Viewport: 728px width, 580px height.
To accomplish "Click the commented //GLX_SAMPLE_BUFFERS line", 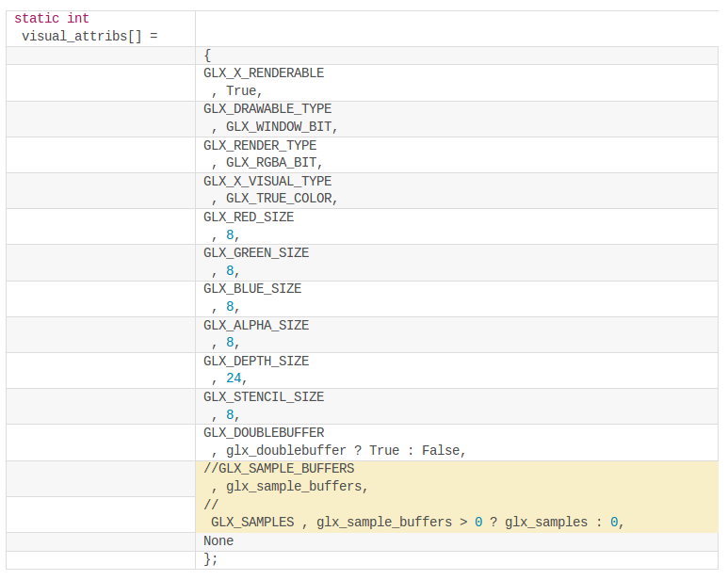I will (279, 468).
